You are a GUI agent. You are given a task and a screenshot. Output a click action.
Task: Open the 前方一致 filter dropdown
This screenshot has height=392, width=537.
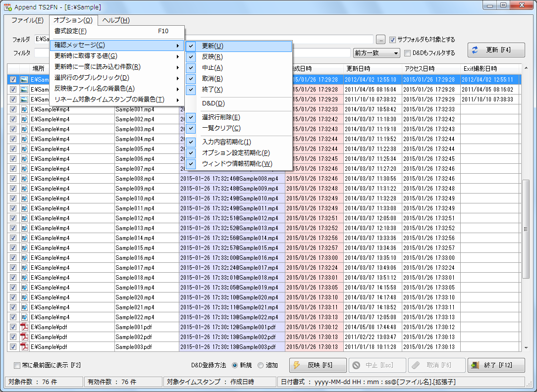(x=376, y=53)
